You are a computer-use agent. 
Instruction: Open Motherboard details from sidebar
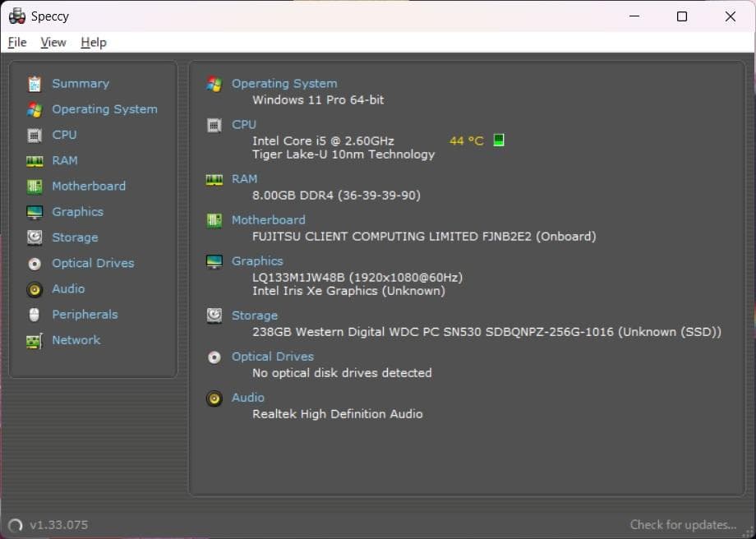[89, 186]
